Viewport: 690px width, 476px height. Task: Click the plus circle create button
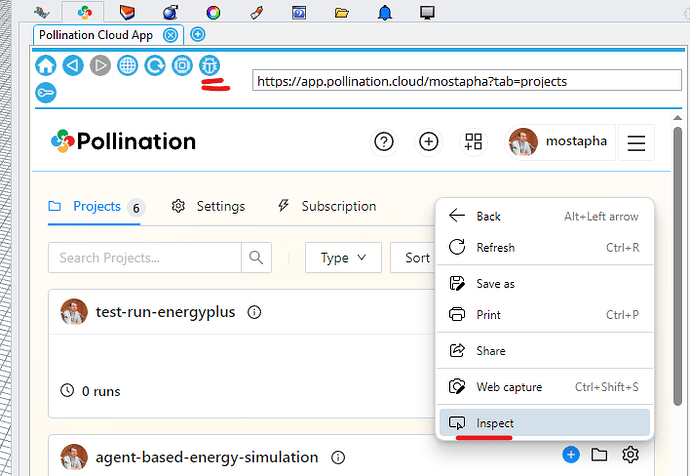429,142
